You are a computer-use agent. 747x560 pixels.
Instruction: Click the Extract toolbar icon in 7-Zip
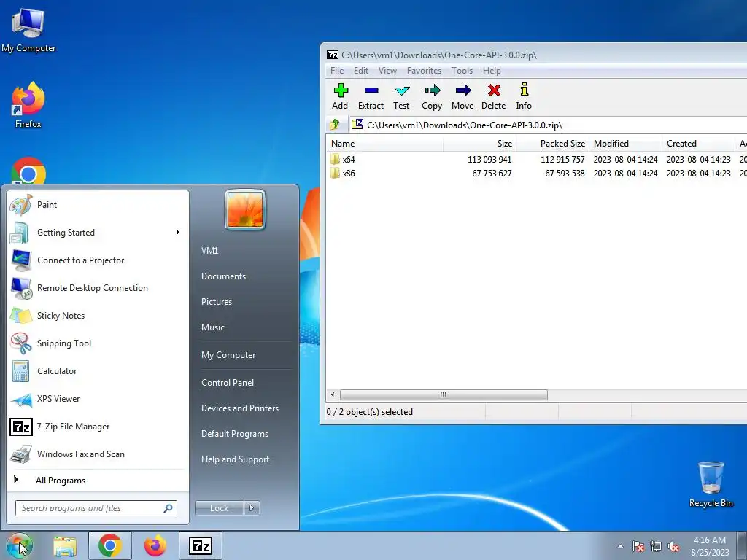(x=371, y=97)
